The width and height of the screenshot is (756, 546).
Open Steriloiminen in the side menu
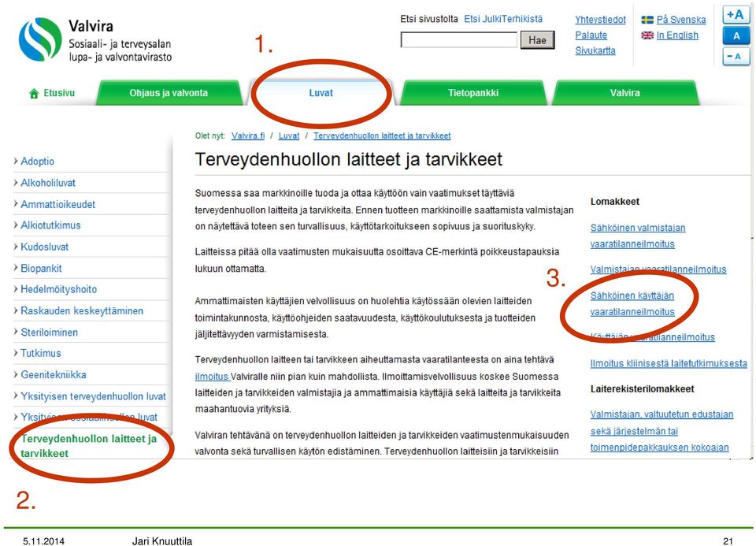(x=49, y=332)
